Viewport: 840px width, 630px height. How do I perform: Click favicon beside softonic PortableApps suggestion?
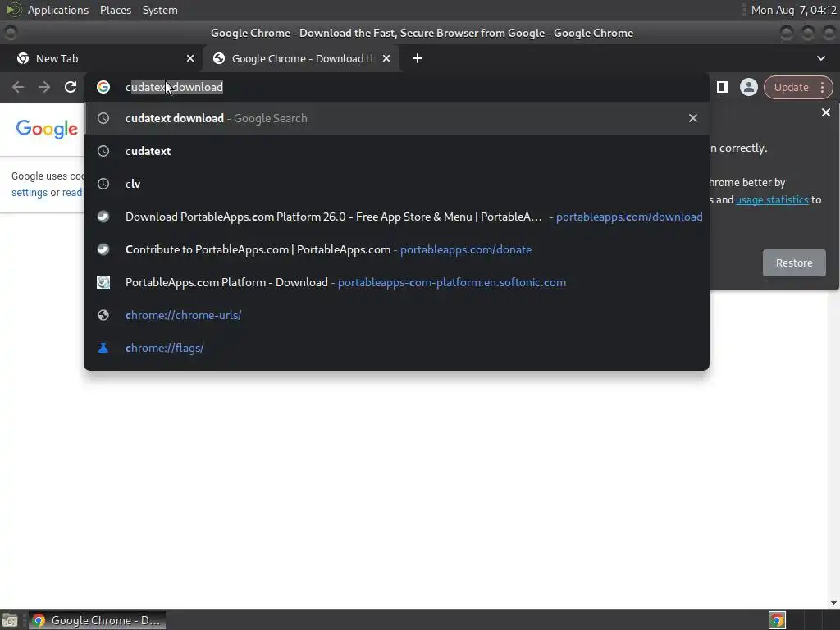tap(103, 282)
